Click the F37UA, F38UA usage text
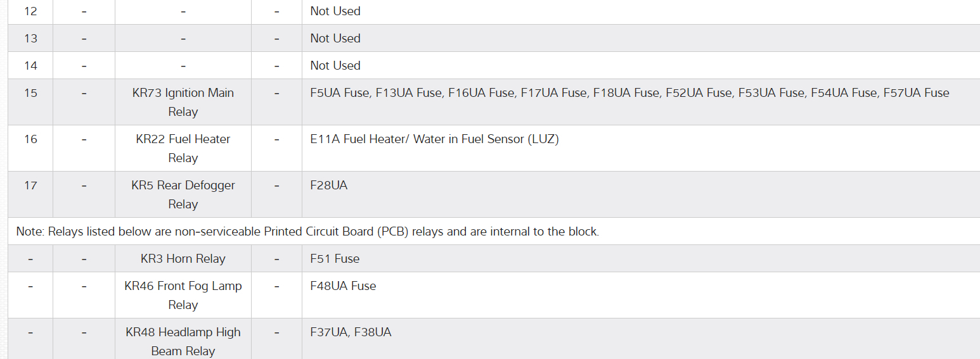 pyautogui.click(x=351, y=332)
